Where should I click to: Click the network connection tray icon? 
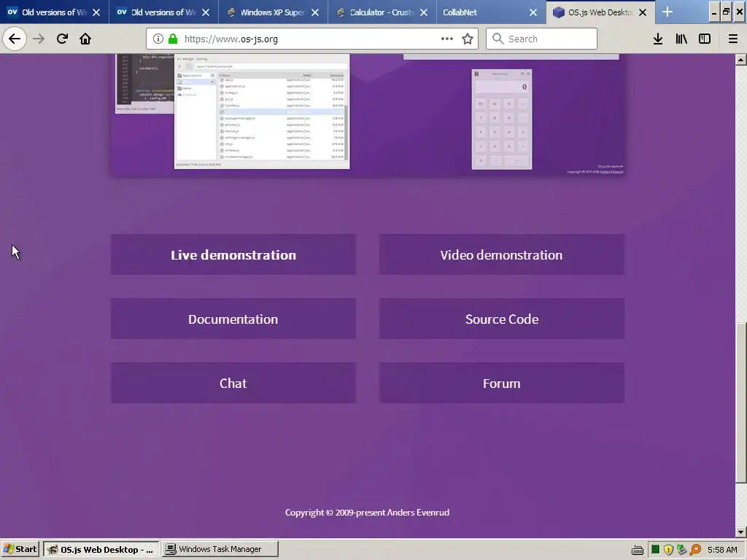tap(682, 550)
